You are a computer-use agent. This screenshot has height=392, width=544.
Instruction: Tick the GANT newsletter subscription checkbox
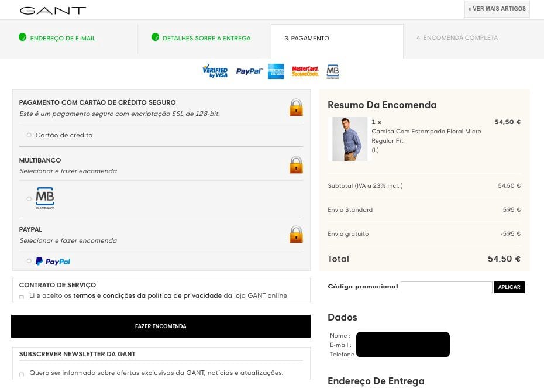(22, 374)
